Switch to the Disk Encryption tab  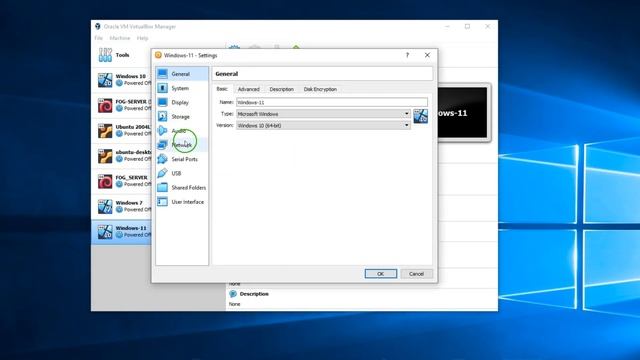pos(320,89)
